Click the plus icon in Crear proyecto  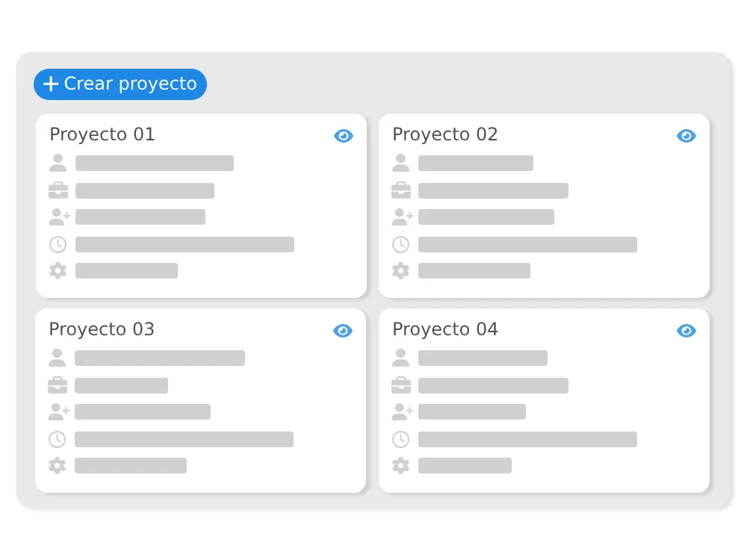(51, 84)
